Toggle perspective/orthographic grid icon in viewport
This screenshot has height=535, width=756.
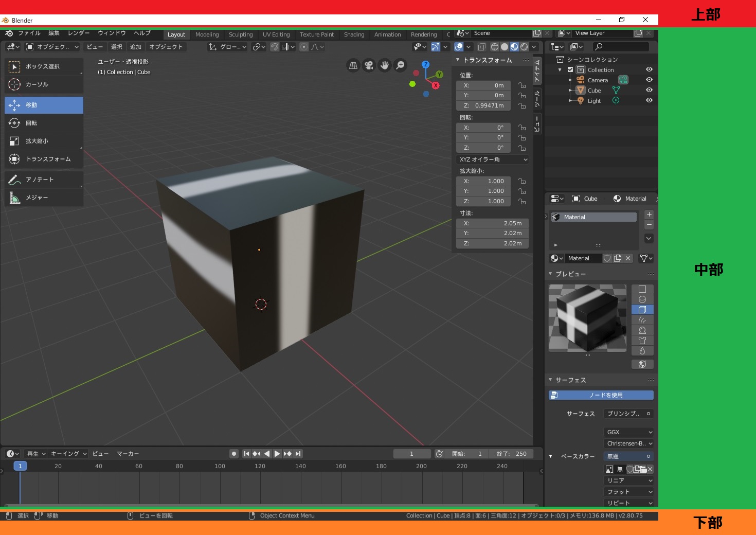click(353, 65)
